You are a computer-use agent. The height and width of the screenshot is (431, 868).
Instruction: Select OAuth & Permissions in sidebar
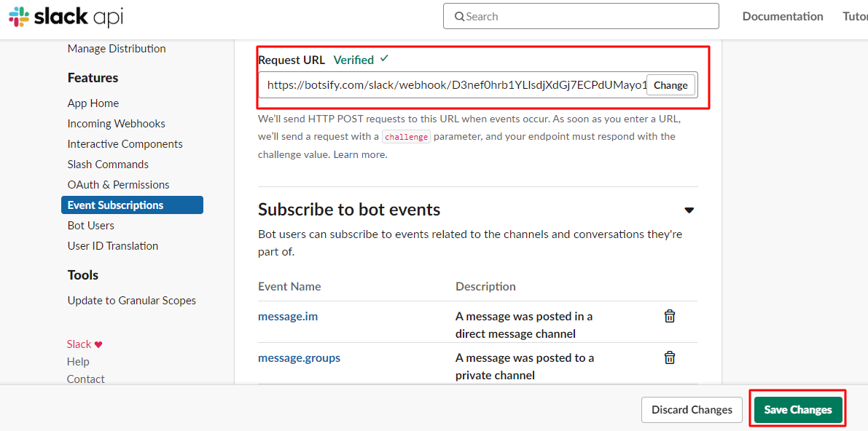click(x=119, y=185)
